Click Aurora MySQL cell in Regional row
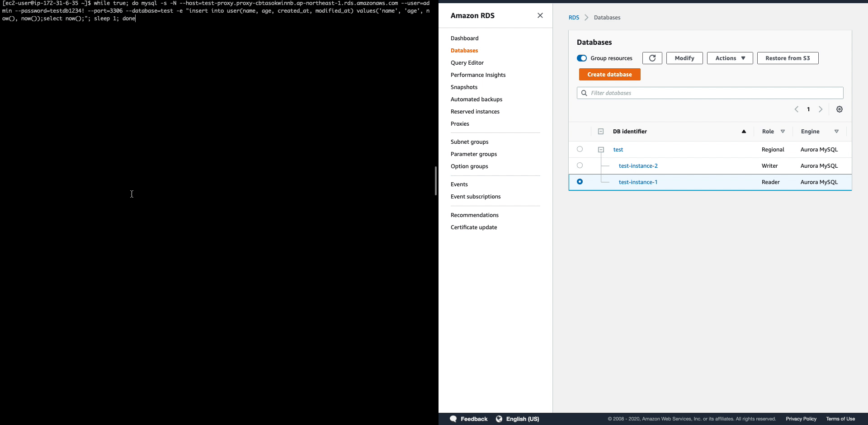 [819, 149]
